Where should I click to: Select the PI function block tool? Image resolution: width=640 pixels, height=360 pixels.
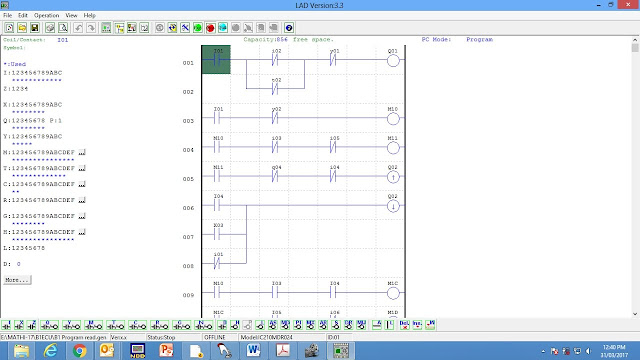click(298, 325)
